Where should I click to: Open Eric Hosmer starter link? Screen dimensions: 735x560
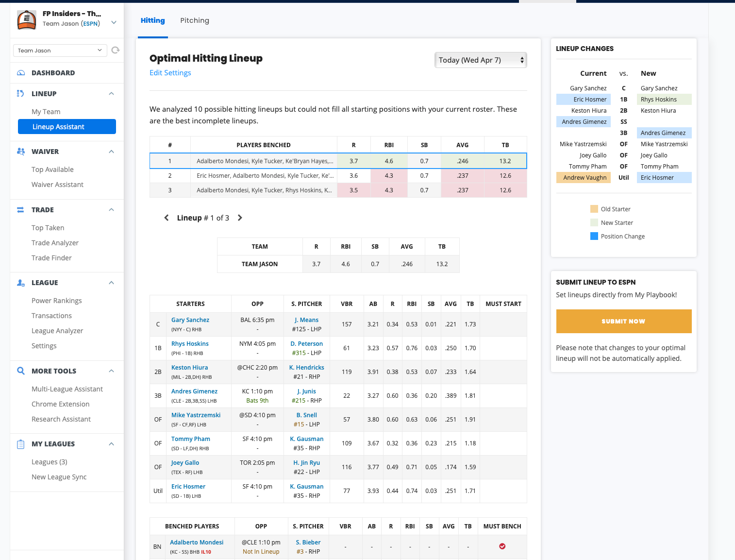pyautogui.click(x=188, y=487)
